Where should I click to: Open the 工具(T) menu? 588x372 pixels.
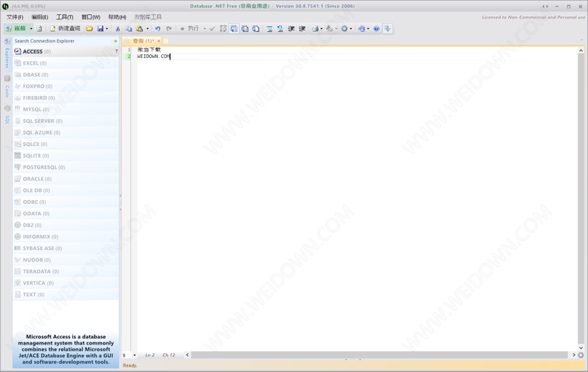pyautogui.click(x=65, y=17)
